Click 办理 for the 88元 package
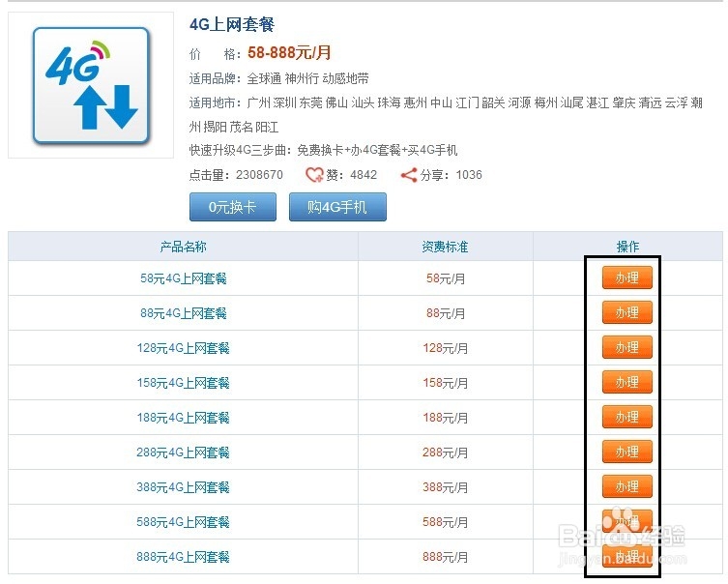The height and width of the screenshot is (584, 728). (627, 312)
